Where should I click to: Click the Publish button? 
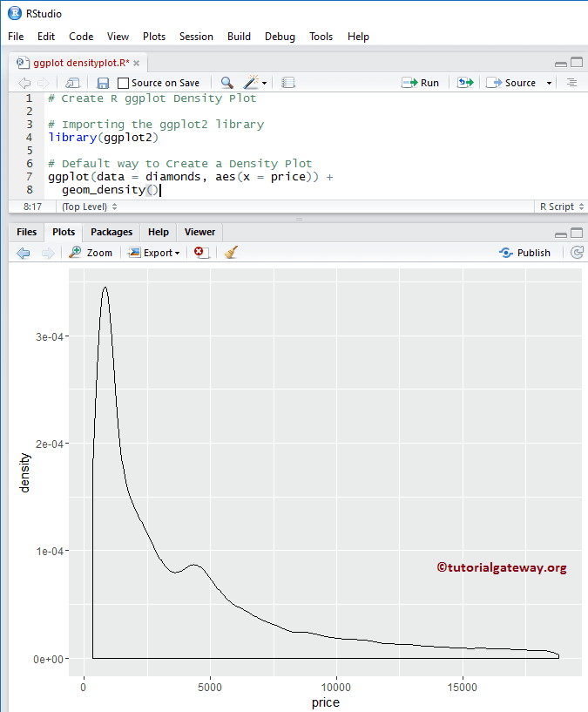525,253
